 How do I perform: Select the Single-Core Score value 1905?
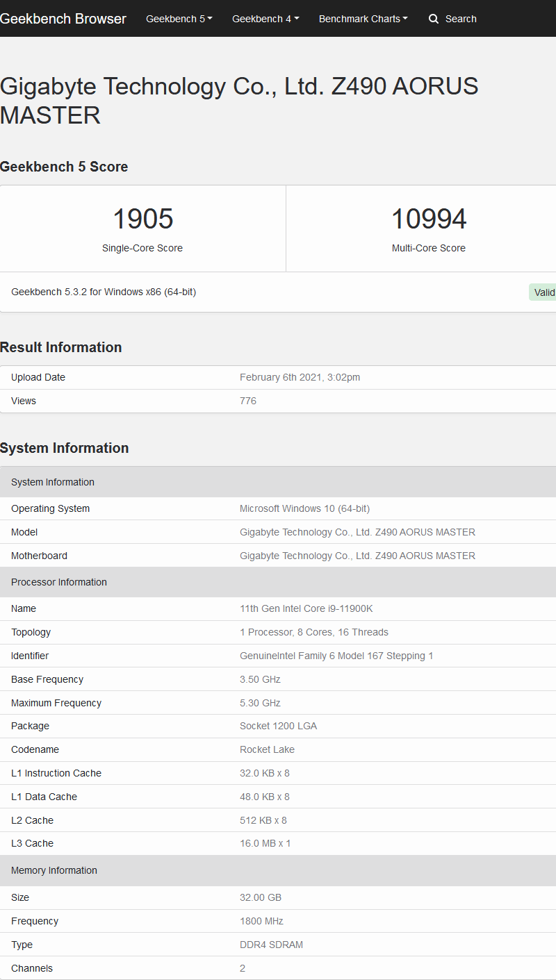pyautogui.click(x=142, y=218)
